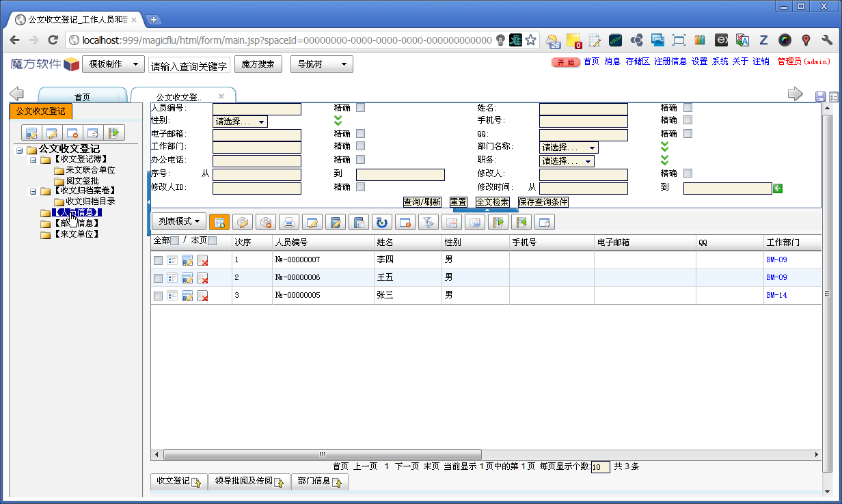Open the 导航树 dropdown menu
Image resolution: width=842 pixels, height=504 pixels.
(322, 64)
